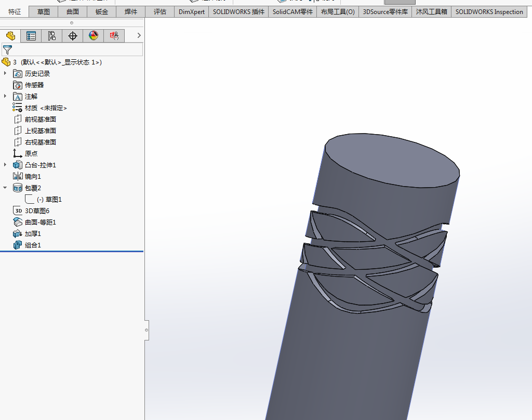The height and width of the screenshot is (420, 532).
Task: Click the 传感器 sensor icon
Action: [x=18, y=85]
